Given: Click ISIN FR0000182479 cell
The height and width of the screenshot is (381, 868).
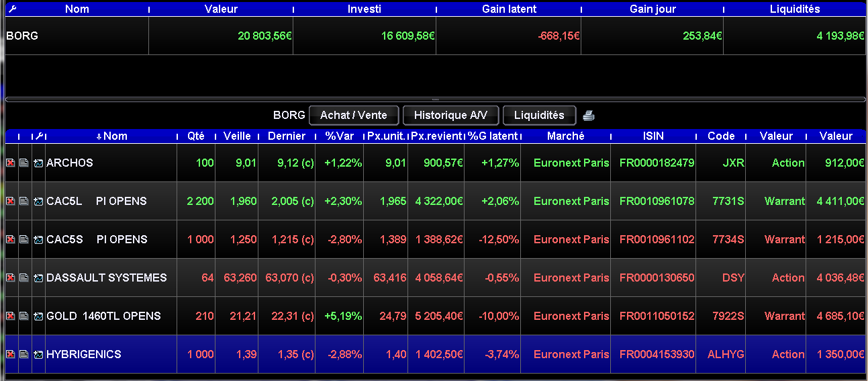Looking at the screenshot, I should click(653, 163).
